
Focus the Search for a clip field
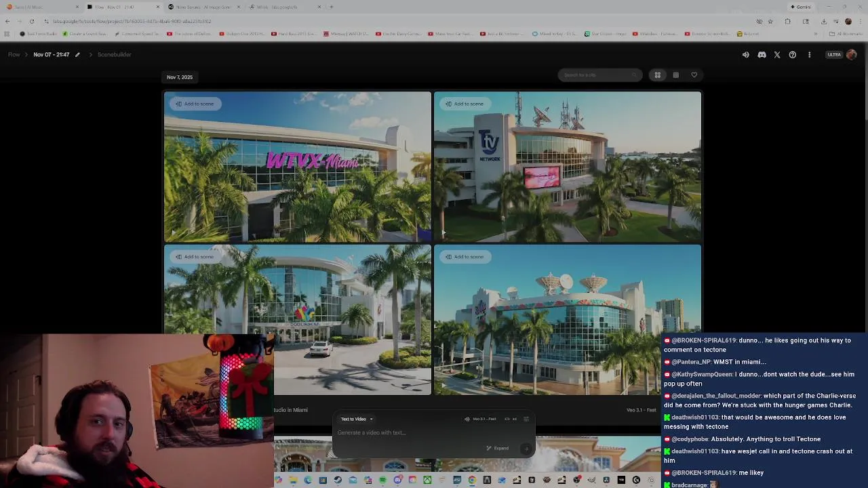point(599,75)
